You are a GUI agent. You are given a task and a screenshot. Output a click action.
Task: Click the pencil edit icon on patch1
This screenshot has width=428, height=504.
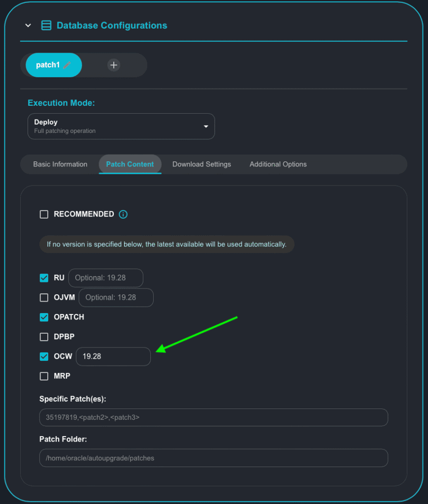[x=67, y=65]
